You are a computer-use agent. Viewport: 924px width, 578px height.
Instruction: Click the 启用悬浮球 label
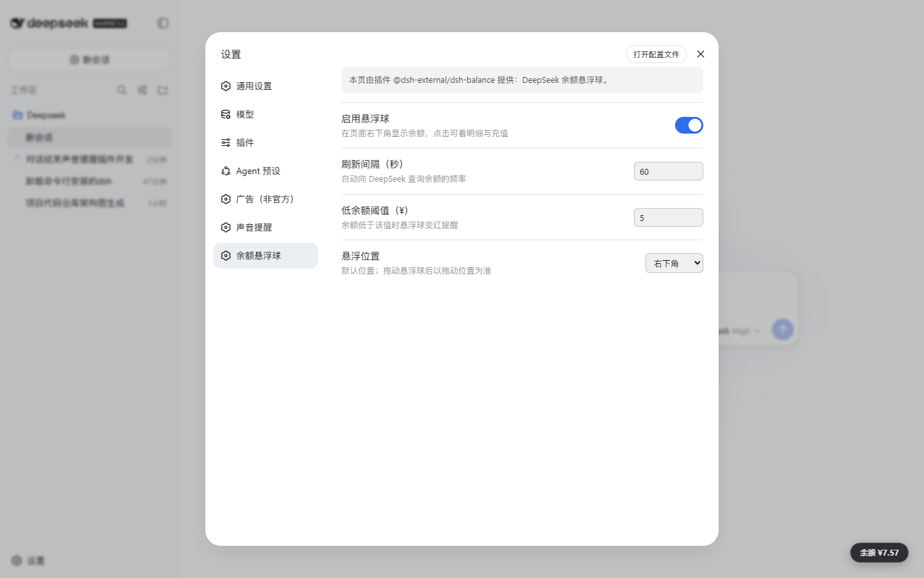click(365, 119)
